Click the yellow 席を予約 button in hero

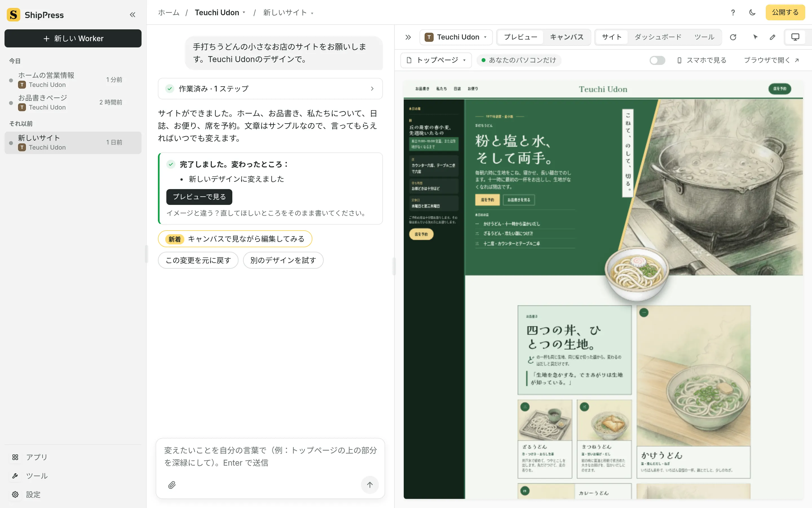pos(487,200)
